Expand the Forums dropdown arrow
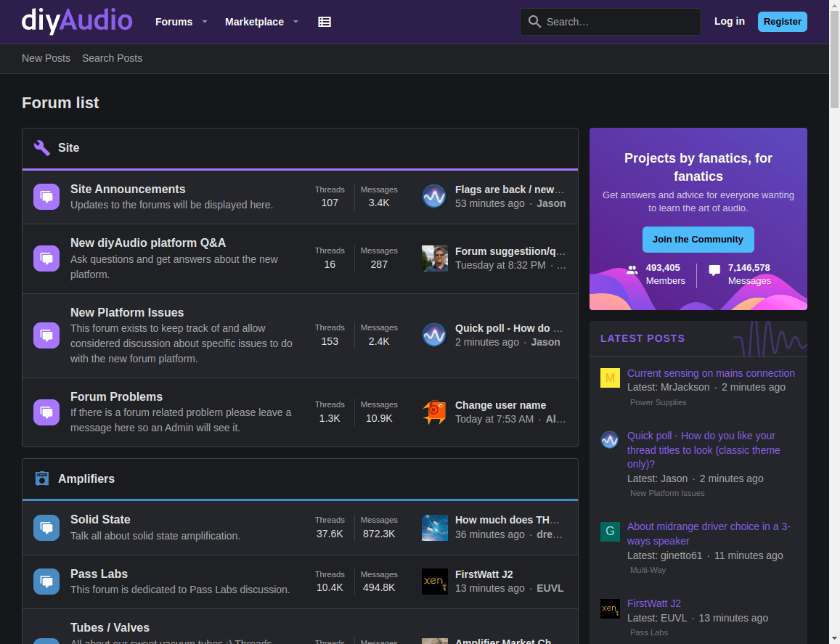The width and height of the screenshot is (840, 644). point(205,22)
